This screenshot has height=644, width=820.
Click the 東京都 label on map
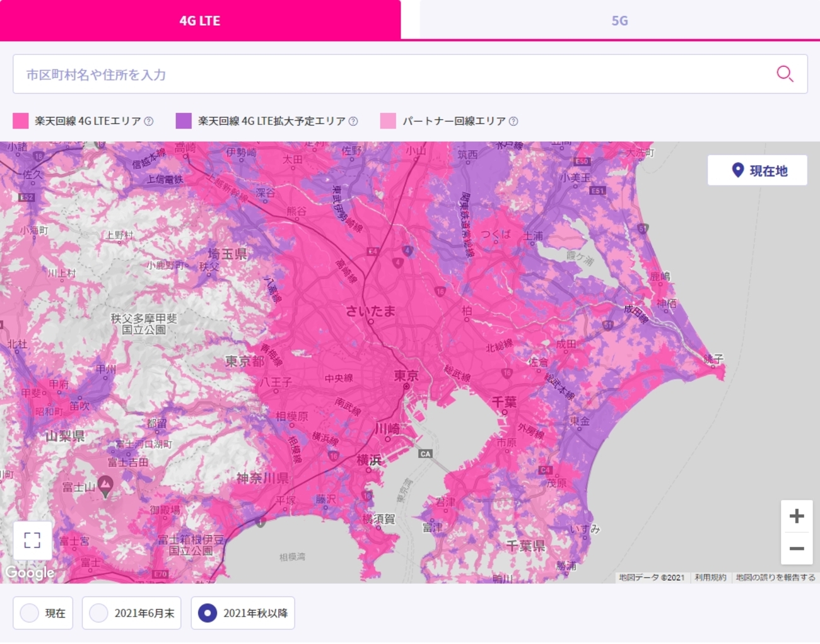245,361
